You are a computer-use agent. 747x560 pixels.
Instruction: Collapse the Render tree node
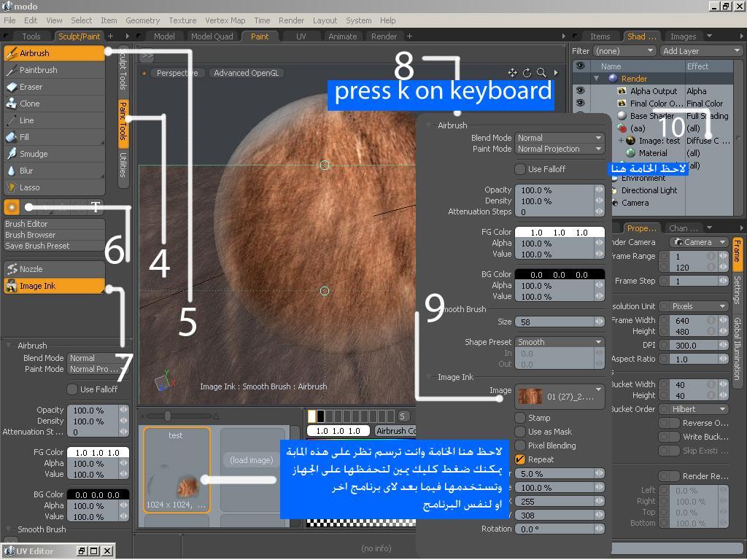click(597, 79)
